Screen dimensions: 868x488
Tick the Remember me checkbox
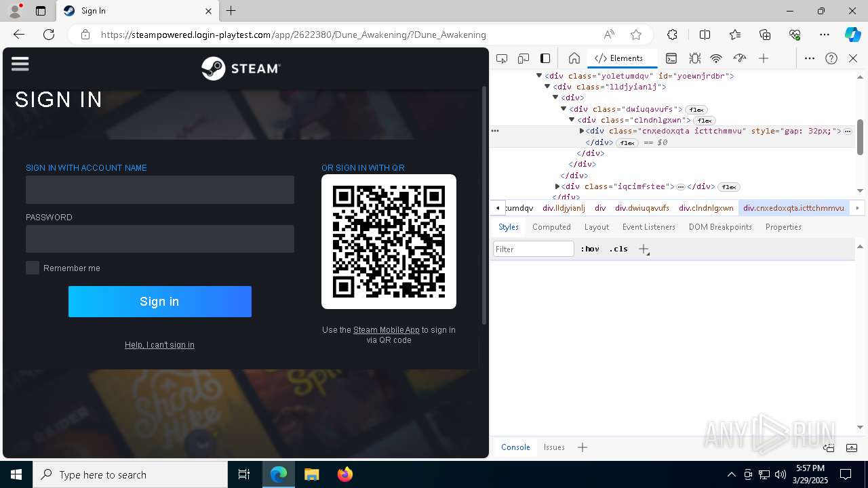tap(33, 268)
